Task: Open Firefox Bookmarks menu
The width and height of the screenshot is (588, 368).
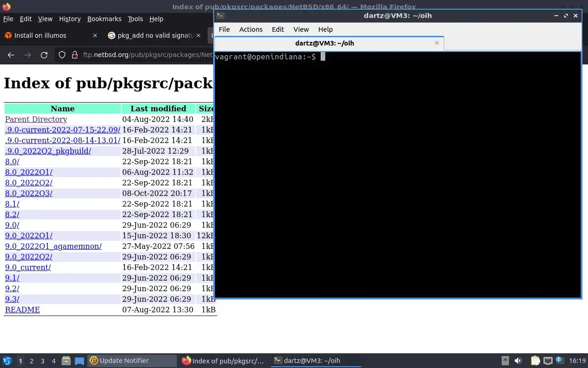Action: point(104,19)
